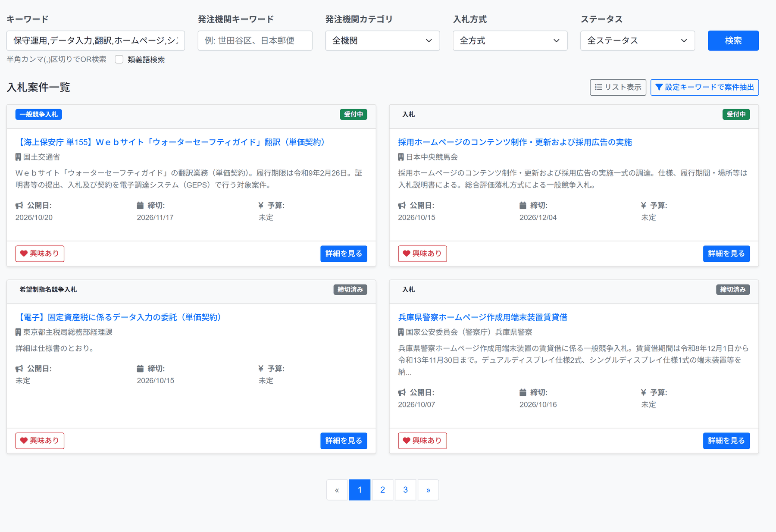The height and width of the screenshot is (532, 776).
Task: Click 詳細を見る on the 日本中央競馬会 card
Action: [726, 253]
